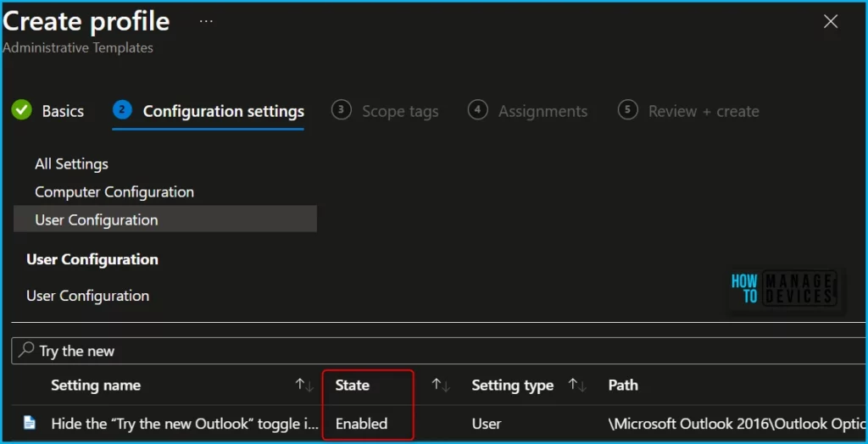The width and height of the screenshot is (868, 444).
Task: Click the bold User Configuration heading
Action: click(x=92, y=259)
